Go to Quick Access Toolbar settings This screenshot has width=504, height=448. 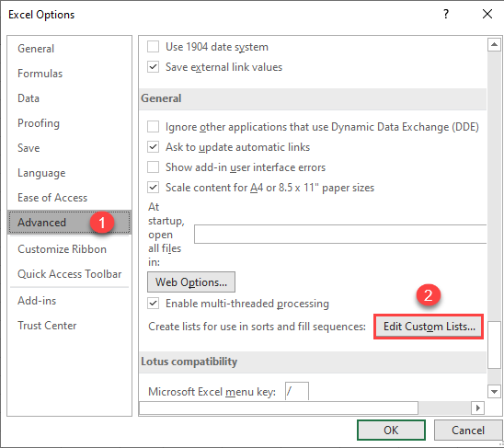click(69, 274)
